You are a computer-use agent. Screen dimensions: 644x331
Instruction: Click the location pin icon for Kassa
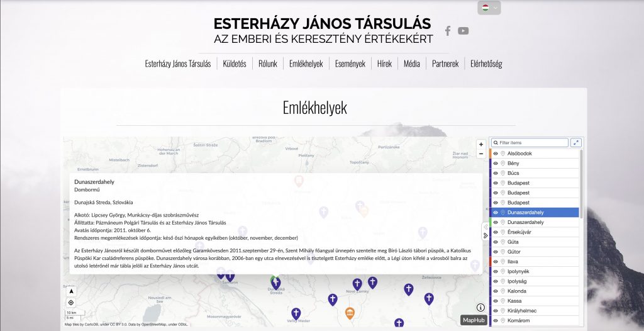point(502,301)
